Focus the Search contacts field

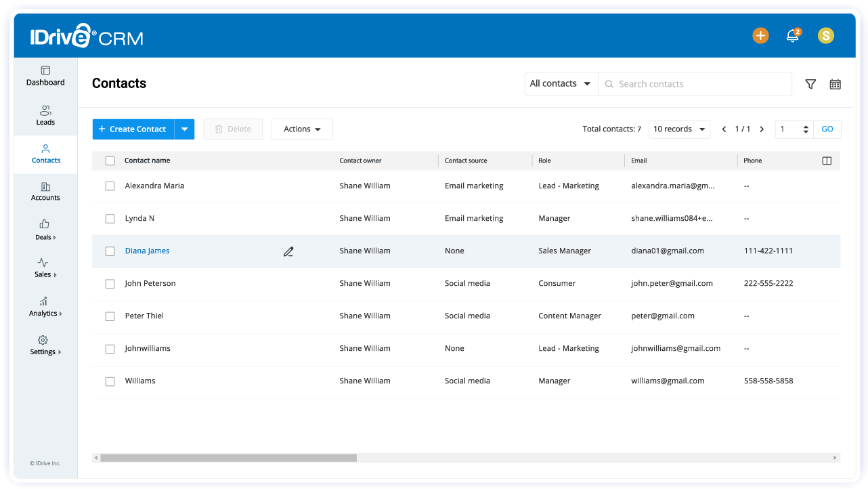695,84
